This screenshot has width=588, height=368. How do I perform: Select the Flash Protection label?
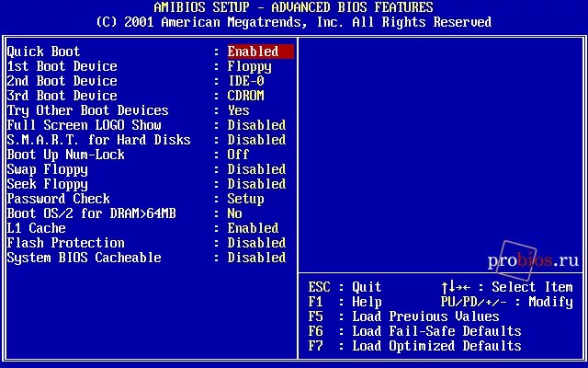tap(65, 243)
